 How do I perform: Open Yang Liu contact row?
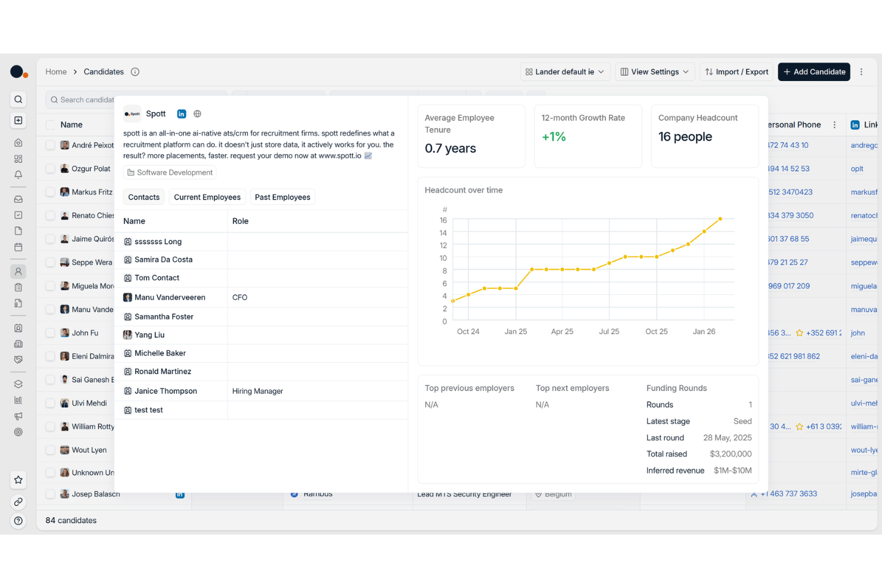tap(261, 335)
